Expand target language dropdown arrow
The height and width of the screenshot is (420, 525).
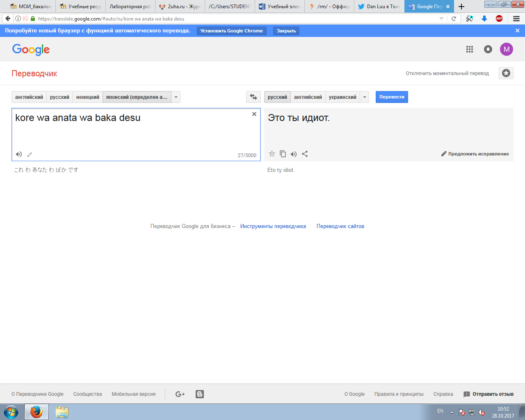[x=365, y=97]
